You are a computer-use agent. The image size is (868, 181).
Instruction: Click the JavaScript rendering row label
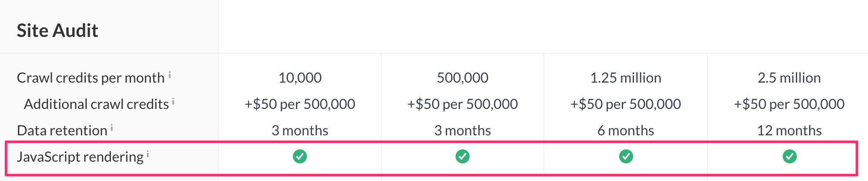[80, 157]
